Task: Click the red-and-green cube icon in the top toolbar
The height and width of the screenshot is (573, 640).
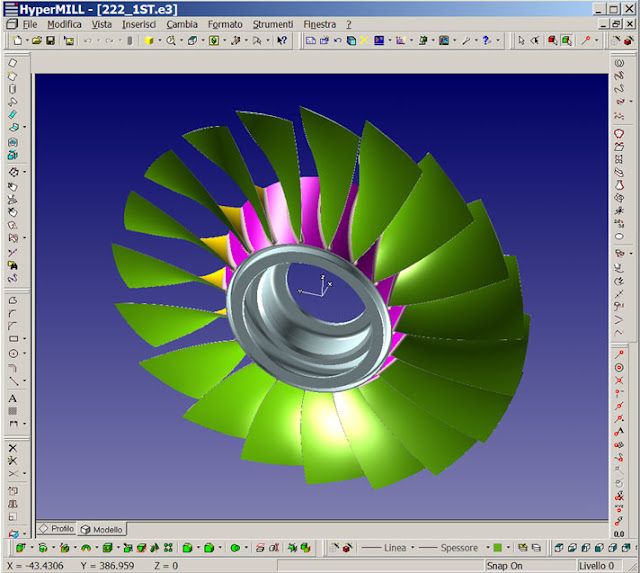Action: coord(553,40)
